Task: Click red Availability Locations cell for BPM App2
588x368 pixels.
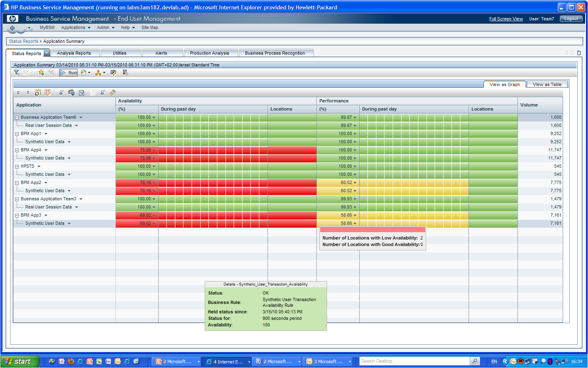Action: pyautogui.click(x=292, y=183)
